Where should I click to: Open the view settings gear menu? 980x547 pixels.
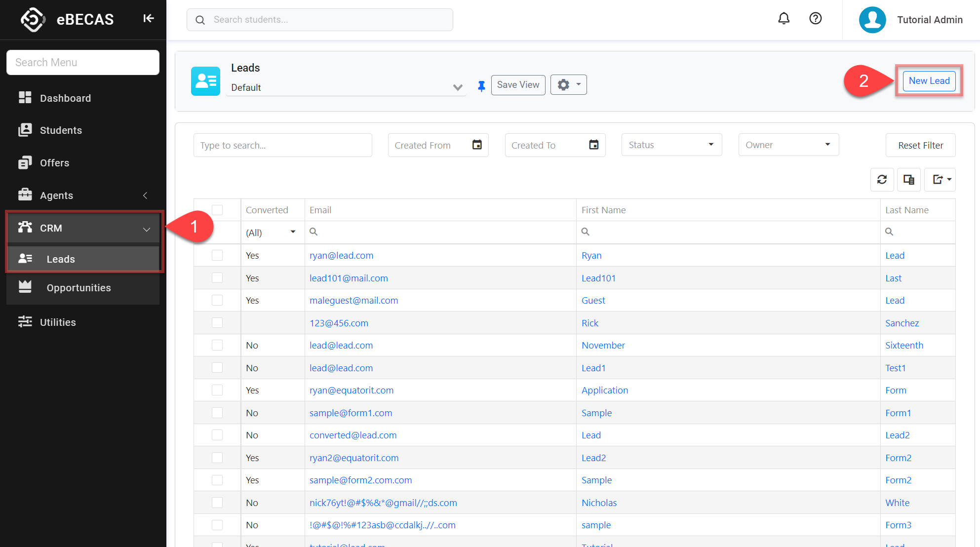click(568, 85)
